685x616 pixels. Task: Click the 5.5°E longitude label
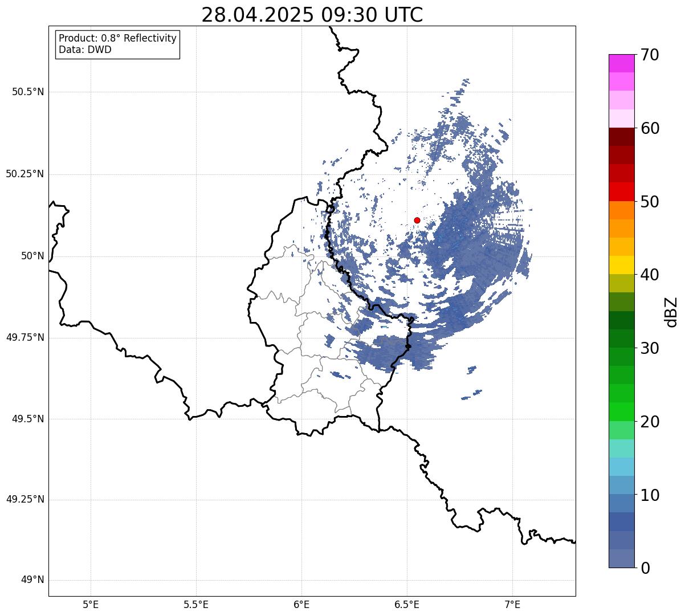pyautogui.click(x=196, y=604)
